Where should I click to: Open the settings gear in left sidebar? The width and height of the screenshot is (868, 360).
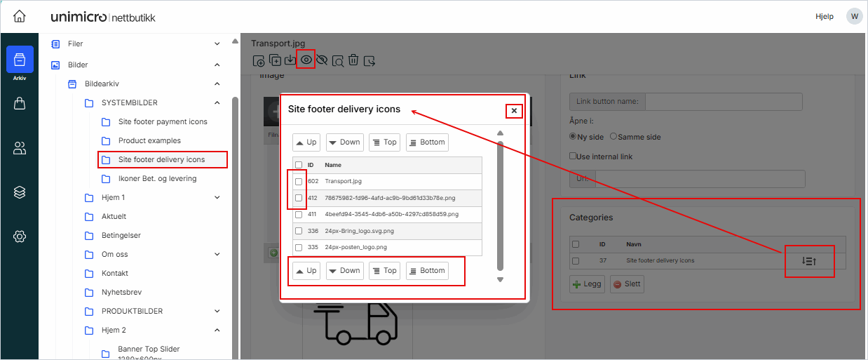20,236
